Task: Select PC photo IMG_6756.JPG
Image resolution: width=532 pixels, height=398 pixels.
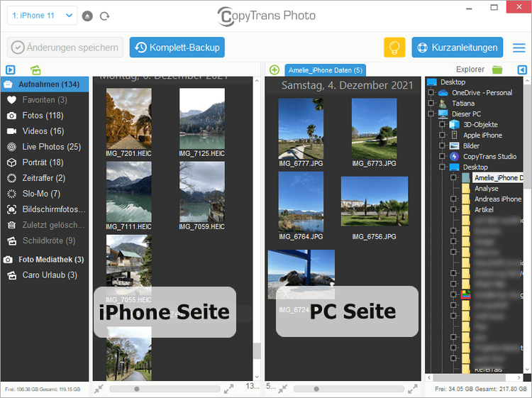Action: pyautogui.click(x=375, y=201)
